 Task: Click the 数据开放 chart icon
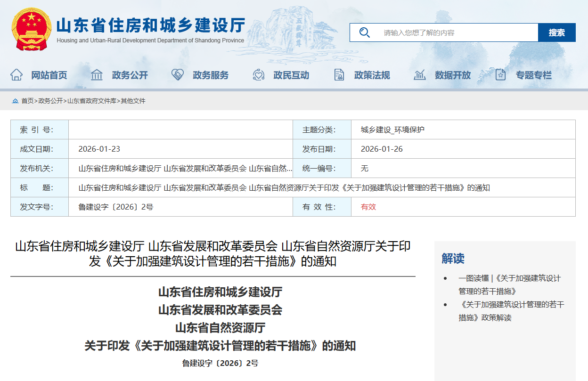pos(419,74)
